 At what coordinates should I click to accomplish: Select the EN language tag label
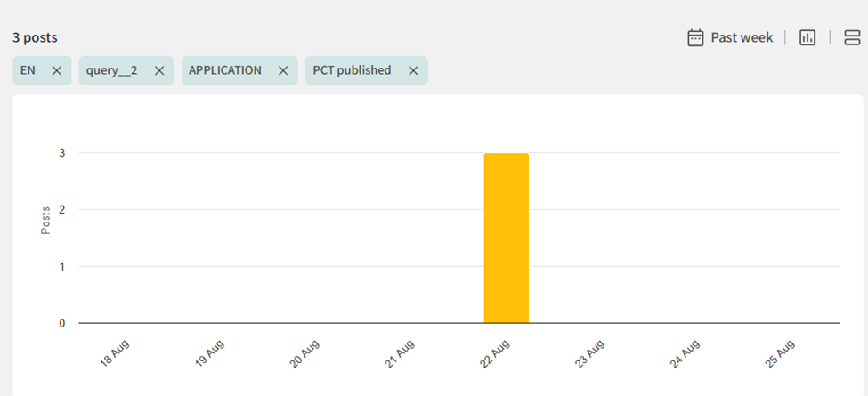(28, 71)
